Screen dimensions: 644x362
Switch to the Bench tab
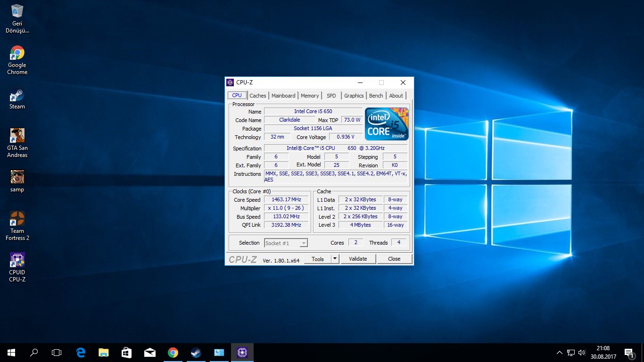[x=376, y=96]
